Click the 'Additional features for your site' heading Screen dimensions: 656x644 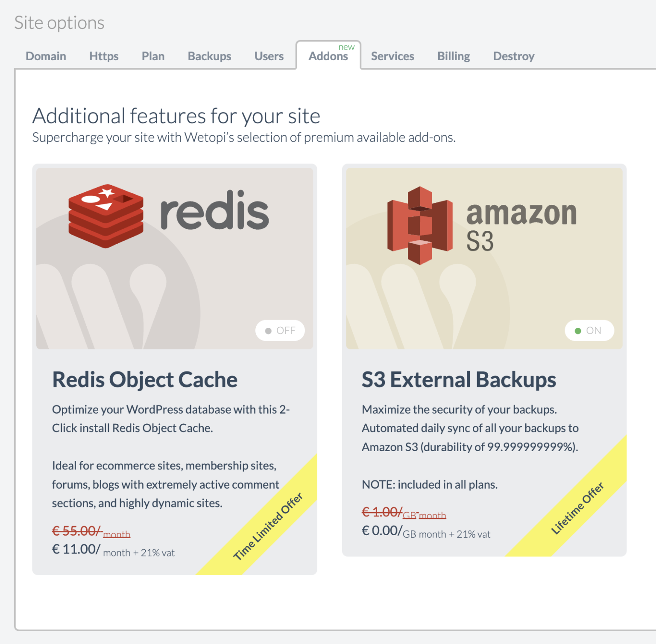click(176, 116)
